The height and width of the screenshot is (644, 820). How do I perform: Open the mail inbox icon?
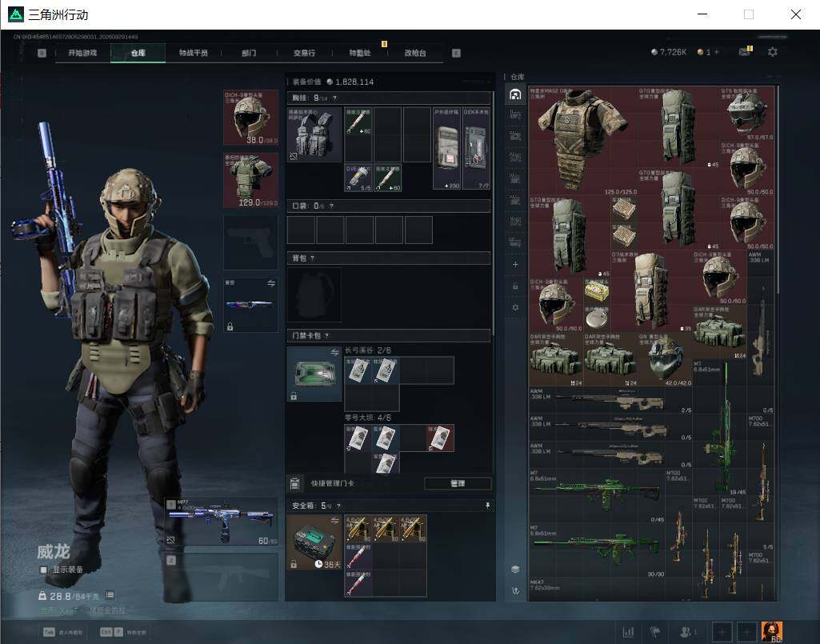pos(745,51)
